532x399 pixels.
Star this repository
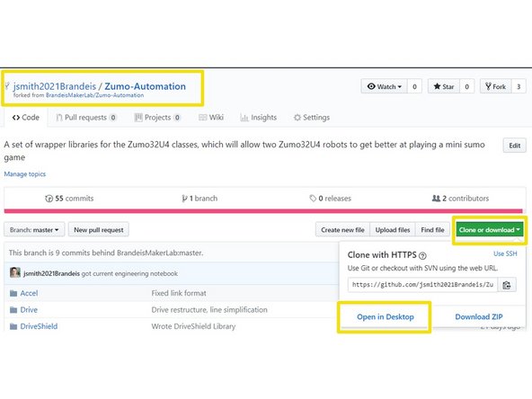tap(443, 86)
